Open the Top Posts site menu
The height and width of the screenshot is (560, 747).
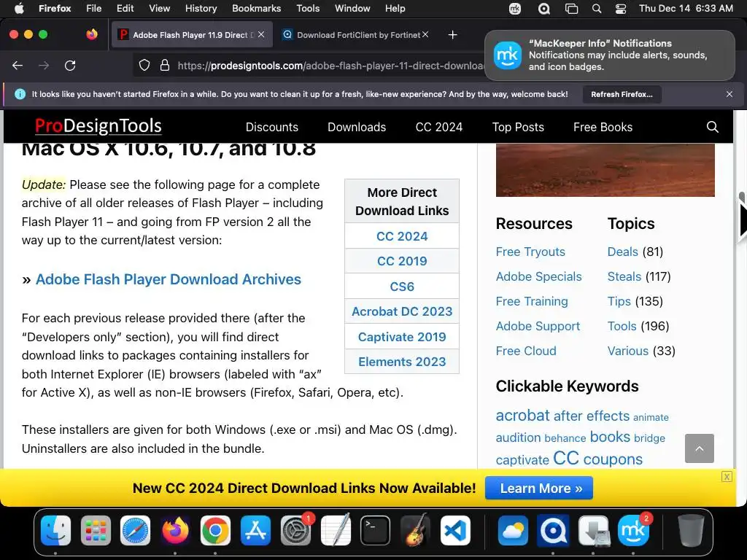(518, 127)
